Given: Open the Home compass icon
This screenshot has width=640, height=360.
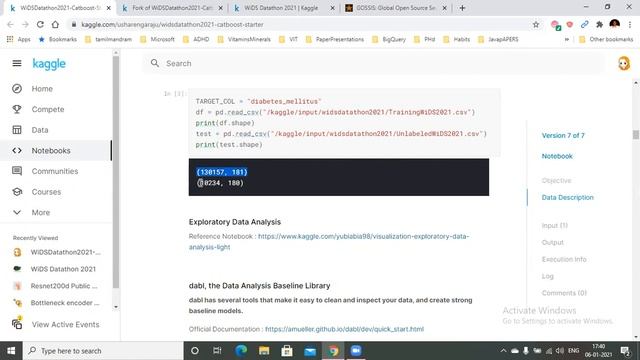Looking at the screenshot, I should point(17,89).
